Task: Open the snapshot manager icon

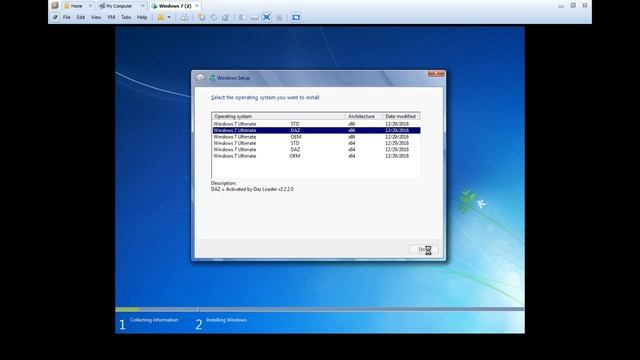Action: (225, 17)
